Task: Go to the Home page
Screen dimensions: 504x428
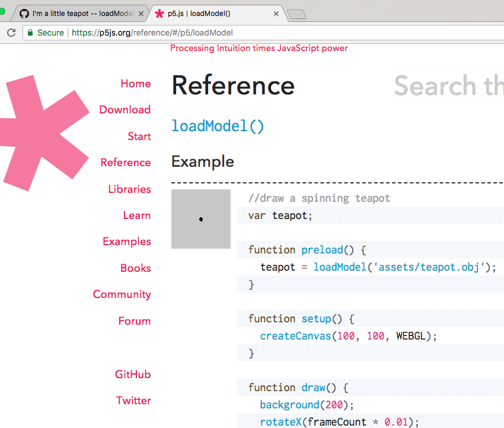Action: [136, 84]
